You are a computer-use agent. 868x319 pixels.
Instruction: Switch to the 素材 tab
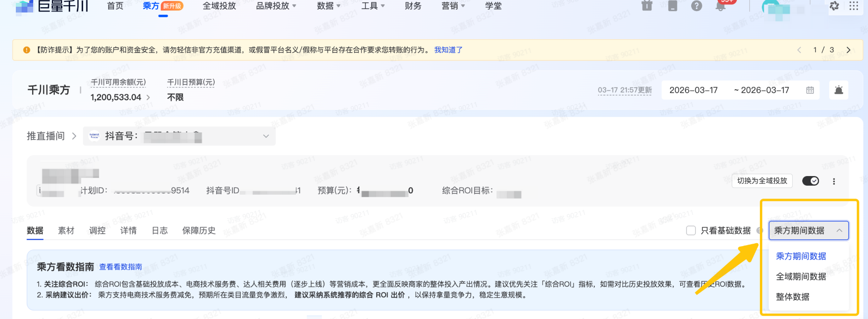point(66,231)
